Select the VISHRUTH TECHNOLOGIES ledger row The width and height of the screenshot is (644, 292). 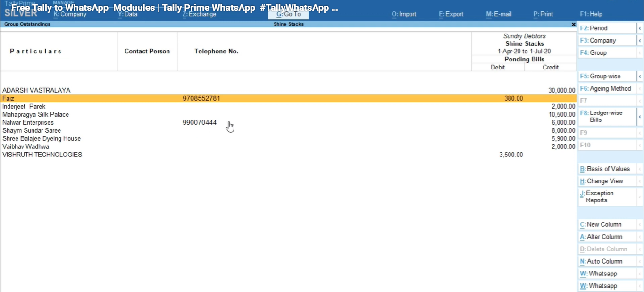[x=42, y=155]
